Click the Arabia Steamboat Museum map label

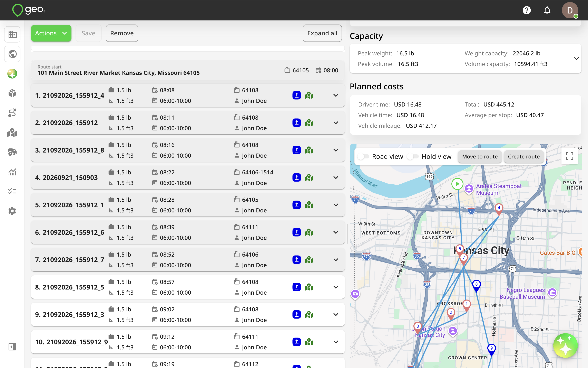[498, 189]
